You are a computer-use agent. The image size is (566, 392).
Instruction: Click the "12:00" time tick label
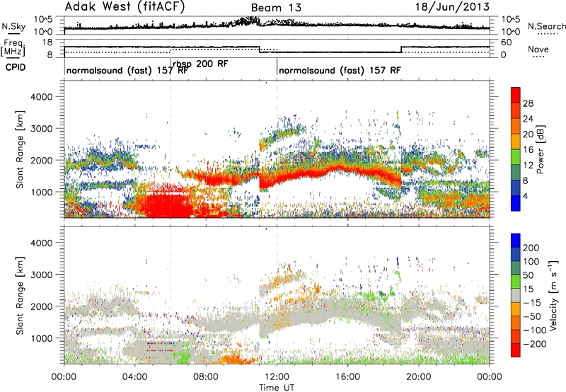[277, 377]
